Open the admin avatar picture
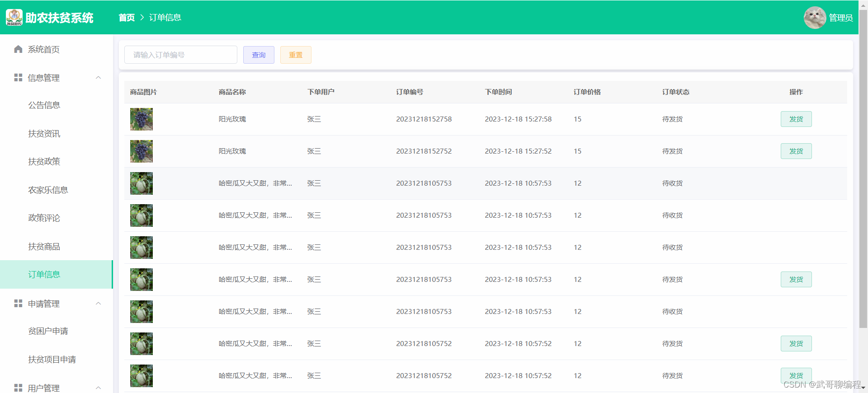 pyautogui.click(x=815, y=18)
